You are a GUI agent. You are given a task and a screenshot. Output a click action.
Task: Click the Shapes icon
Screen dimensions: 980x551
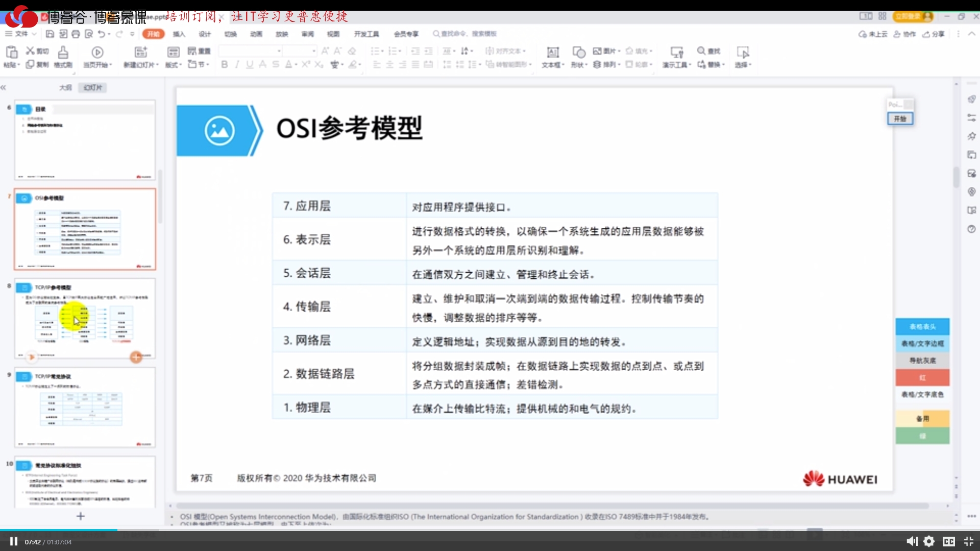coord(579,52)
